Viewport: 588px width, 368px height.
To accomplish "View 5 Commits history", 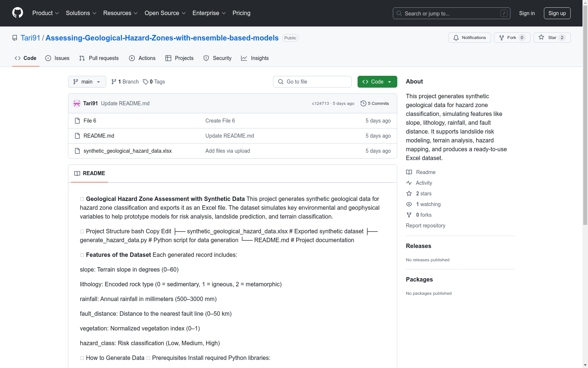I will point(375,103).
